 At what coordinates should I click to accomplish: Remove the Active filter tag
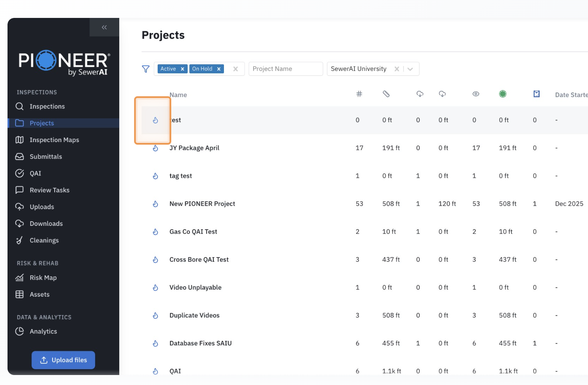coord(183,69)
